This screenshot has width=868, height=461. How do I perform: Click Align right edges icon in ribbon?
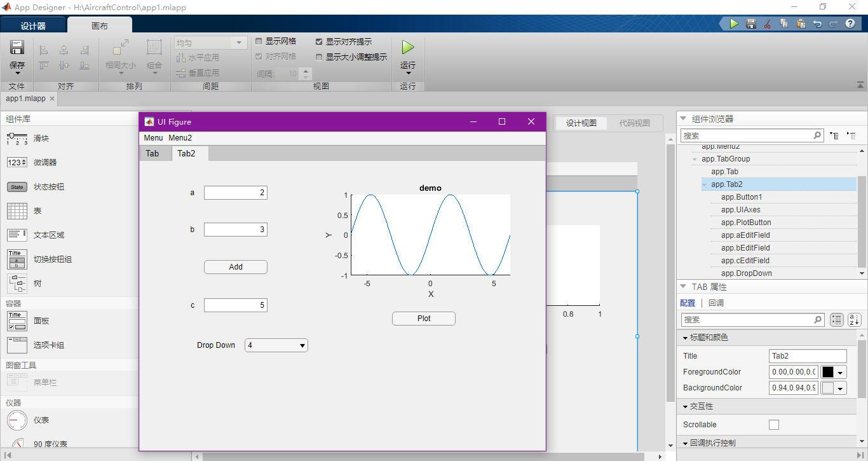click(85, 50)
